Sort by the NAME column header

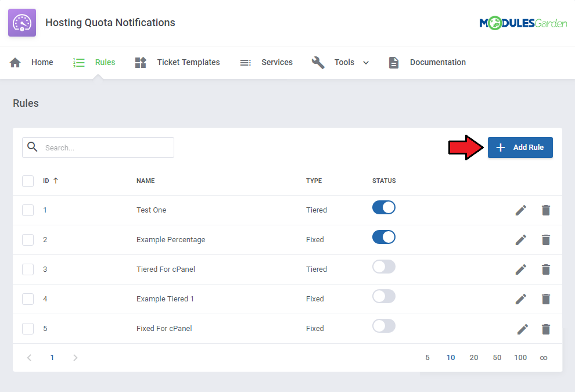pos(146,181)
